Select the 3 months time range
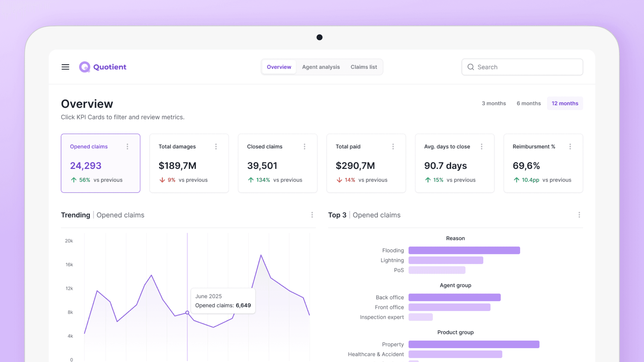The width and height of the screenshot is (644, 362). coord(494,103)
